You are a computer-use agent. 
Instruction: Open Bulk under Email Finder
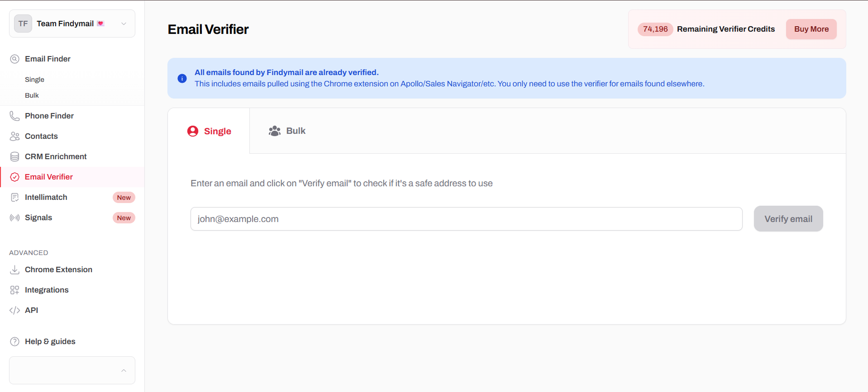pyautogui.click(x=32, y=95)
